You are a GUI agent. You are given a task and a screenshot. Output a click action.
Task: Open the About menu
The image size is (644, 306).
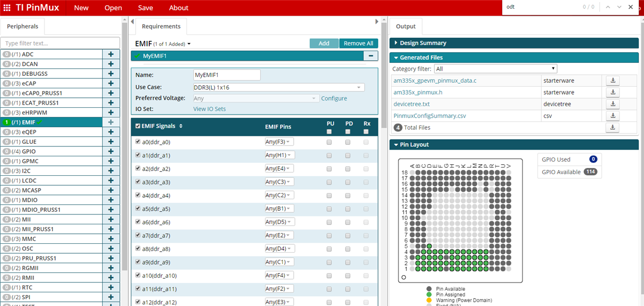pos(179,8)
